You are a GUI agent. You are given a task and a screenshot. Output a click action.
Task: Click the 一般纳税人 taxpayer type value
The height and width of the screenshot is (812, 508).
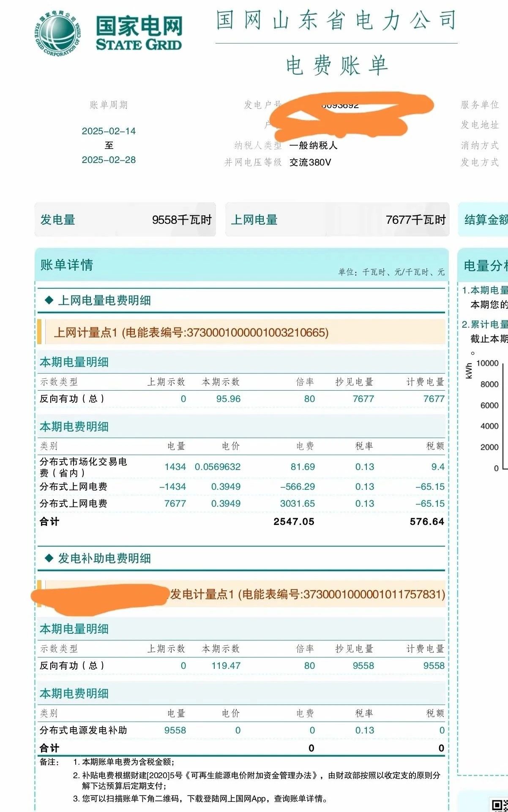click(x=313, y=146)
